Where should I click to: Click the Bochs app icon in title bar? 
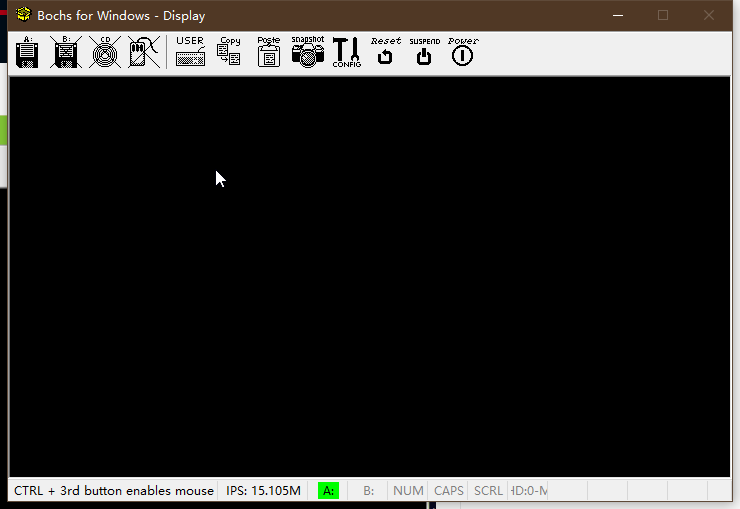pyautogui.click(x=23, y=15)
